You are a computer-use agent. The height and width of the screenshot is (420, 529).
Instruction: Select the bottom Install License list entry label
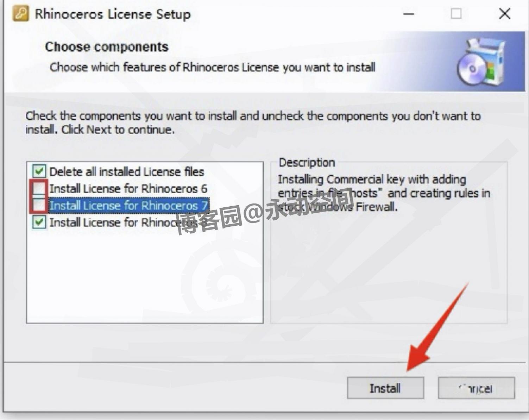click(x=128, y=222)
